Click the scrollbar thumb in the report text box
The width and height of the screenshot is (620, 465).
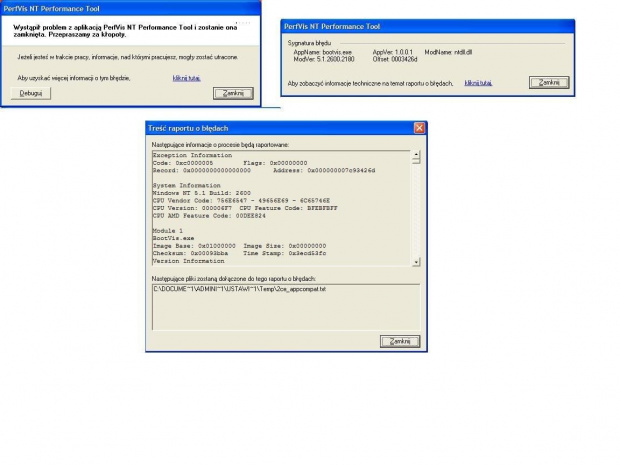[416, 161]
